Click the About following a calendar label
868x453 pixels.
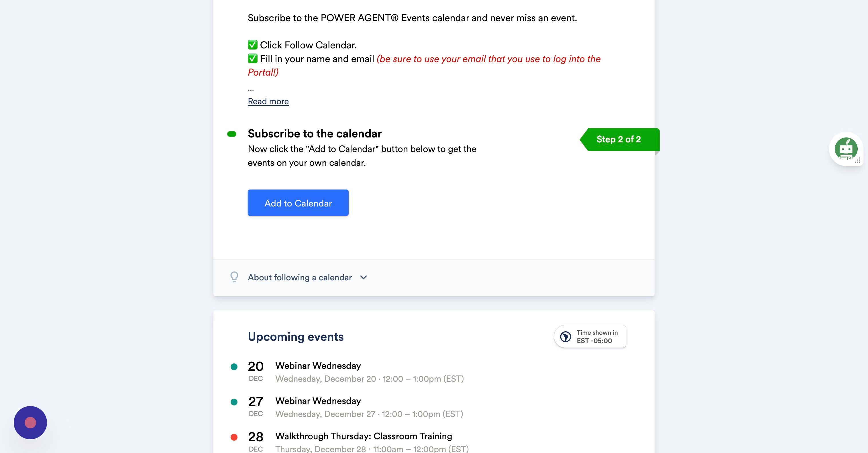tap(300, 277)
